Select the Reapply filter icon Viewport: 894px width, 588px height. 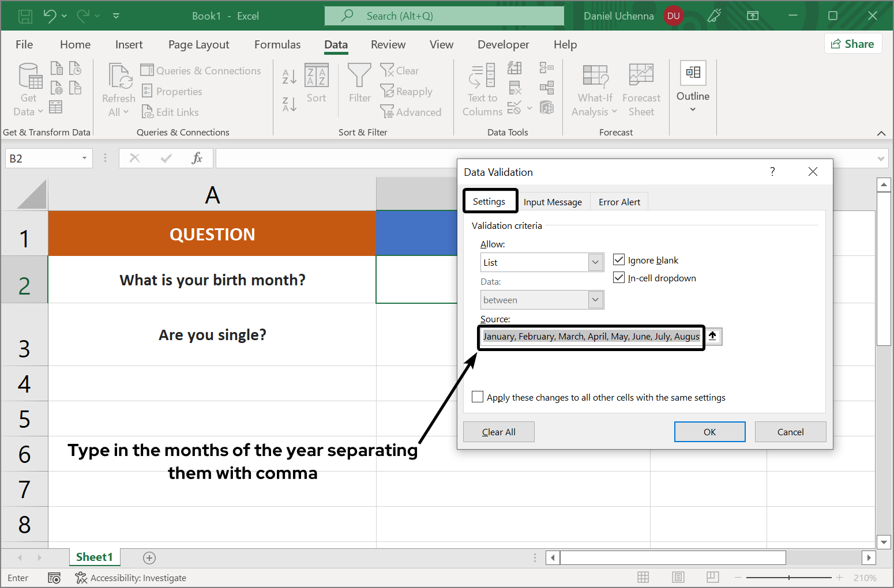pyautogui.click(x=407, y=91)
